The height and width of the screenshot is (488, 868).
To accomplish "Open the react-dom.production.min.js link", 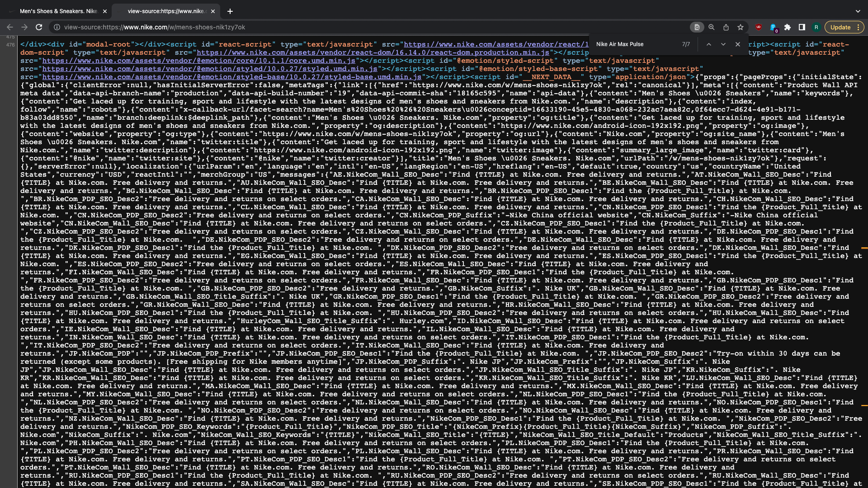I will pos(373,52).
